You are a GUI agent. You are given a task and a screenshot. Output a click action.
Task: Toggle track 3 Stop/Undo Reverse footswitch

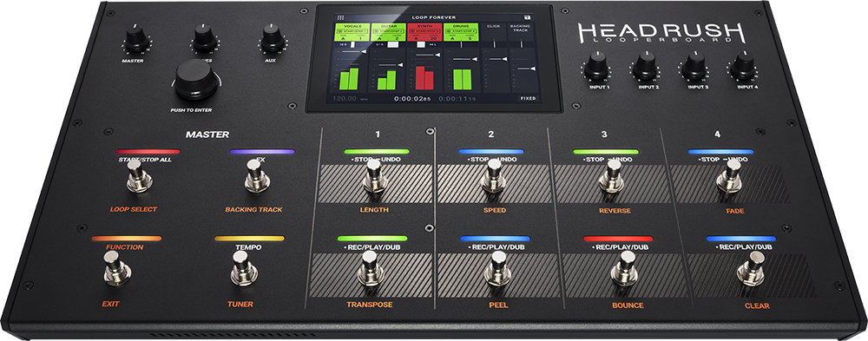pos(612,176)
